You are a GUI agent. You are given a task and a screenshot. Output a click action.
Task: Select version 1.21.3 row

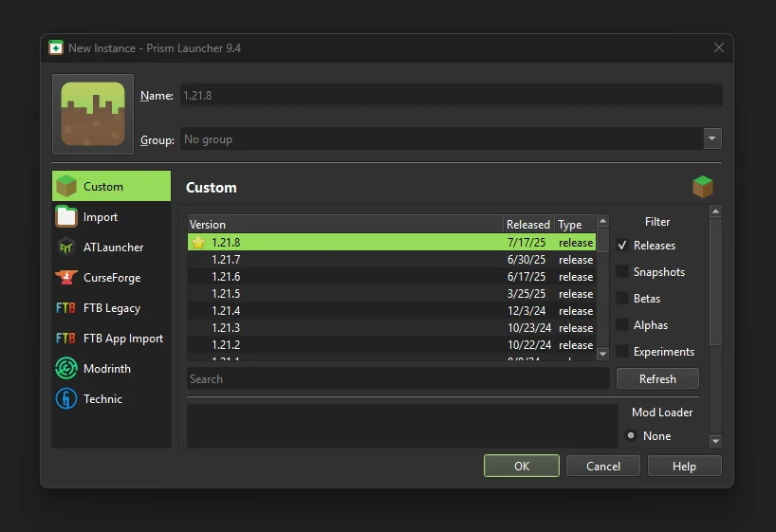pyautogui.click(x=392, y=327)
